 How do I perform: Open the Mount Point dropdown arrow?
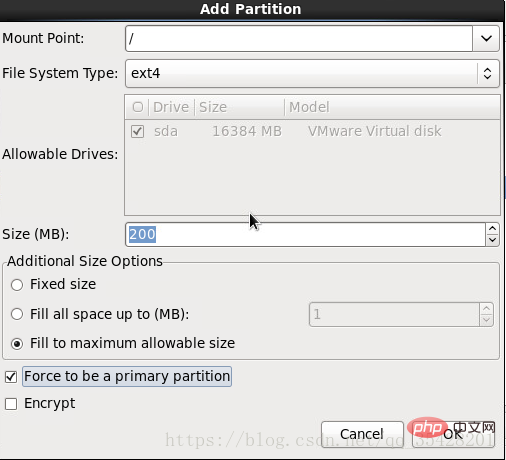click(x=486, y=39)
